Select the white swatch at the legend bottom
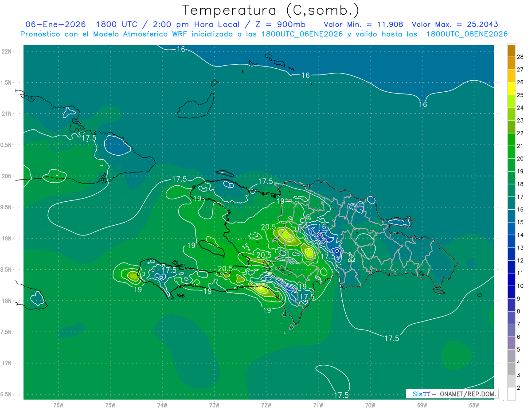The height and width of the screenshot is (411, 532). (x=511, y=394)
